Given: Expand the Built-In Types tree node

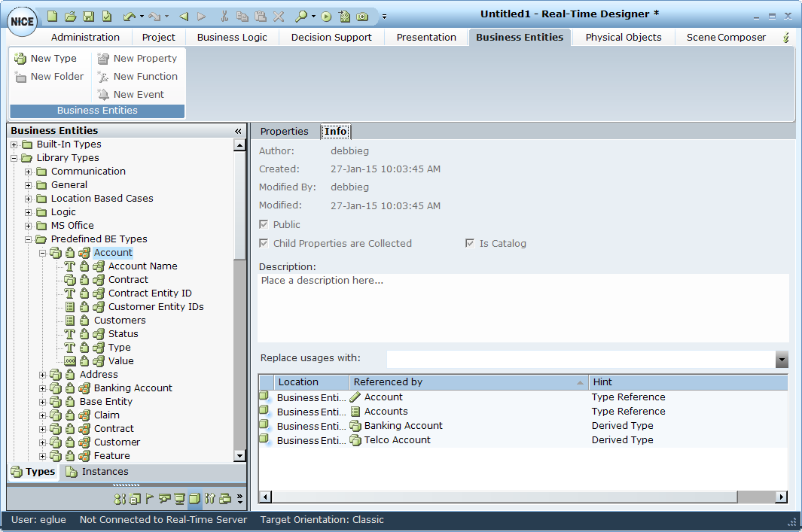Looking at the screenshot, I should pyautogui.click(x=14, y=144).
